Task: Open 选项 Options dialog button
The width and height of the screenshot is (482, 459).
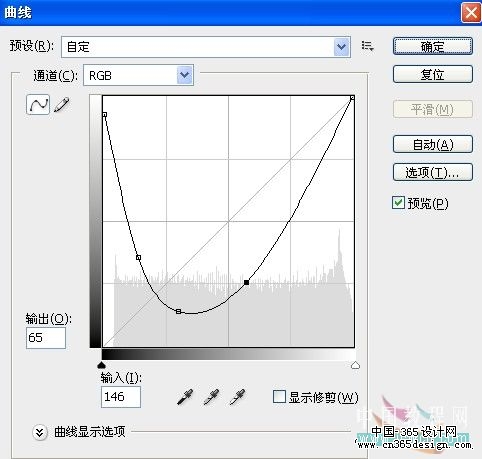Action: (x=433, y=172)
